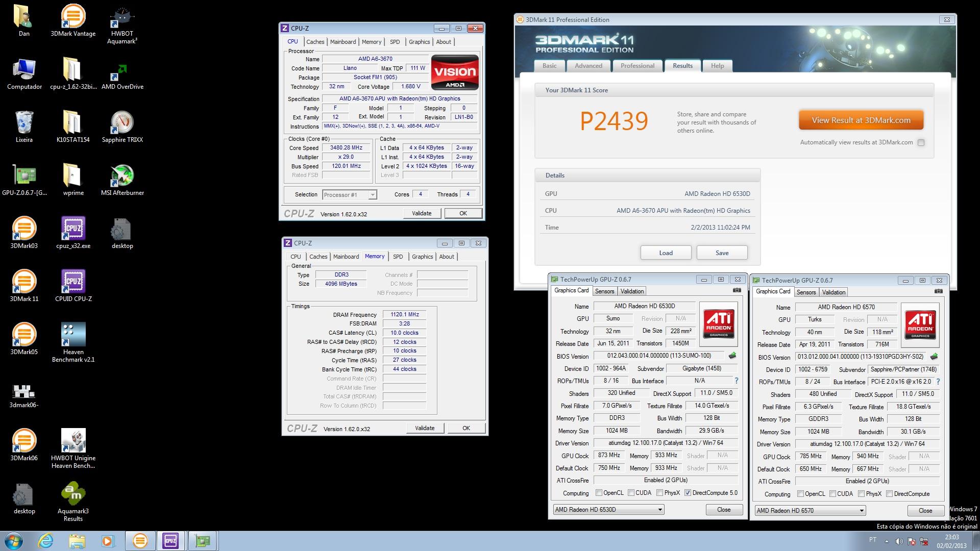Viewport: 980px width, 551px height.
Task: Launch the 3DMark03 shortcut
Action: [x=24, y=233]
